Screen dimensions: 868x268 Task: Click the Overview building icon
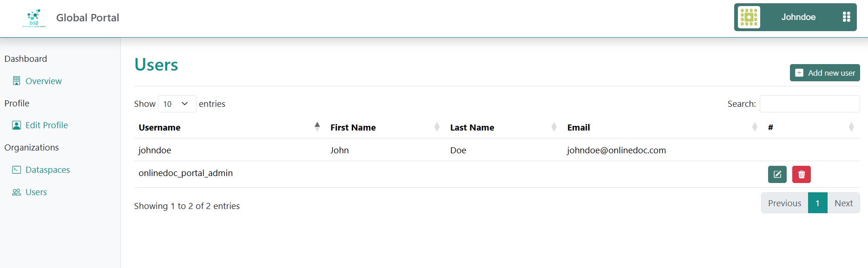point(16,81)
